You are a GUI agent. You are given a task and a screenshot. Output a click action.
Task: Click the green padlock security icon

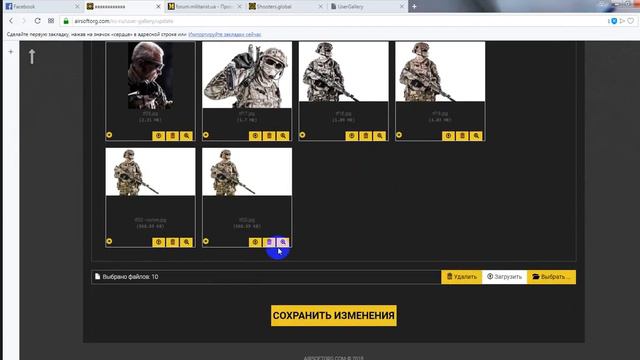click(66, 21)
